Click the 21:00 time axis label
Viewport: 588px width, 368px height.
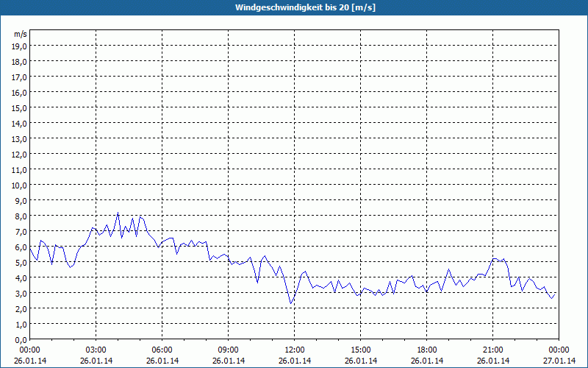click(x=492, y=350)
